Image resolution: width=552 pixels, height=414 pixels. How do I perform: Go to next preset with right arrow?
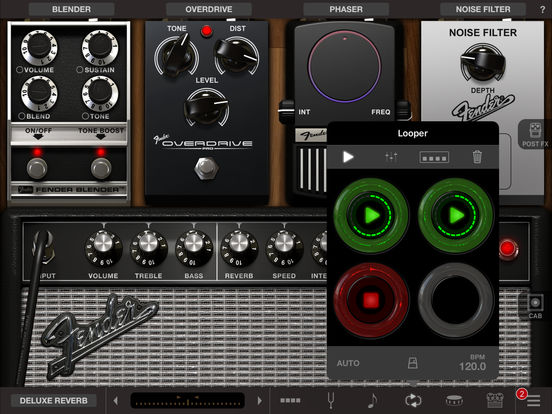click(260, 401)
